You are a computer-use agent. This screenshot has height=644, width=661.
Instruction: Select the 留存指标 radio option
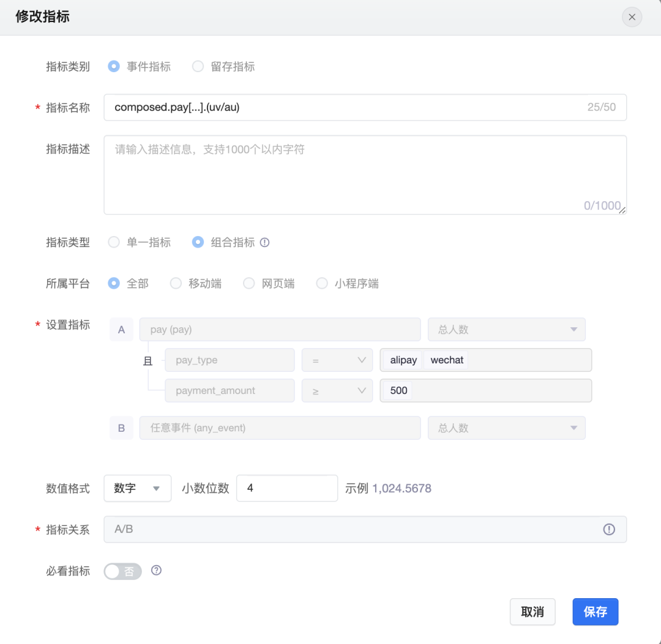[198, 67]
